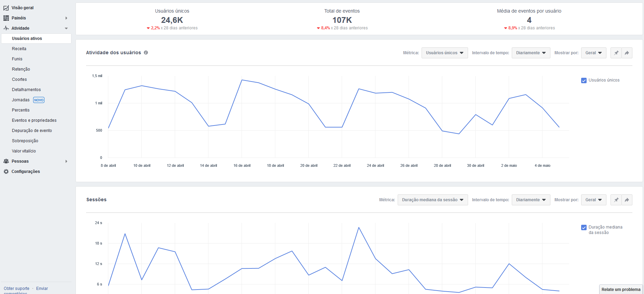Open Coortes report

pos(19,79)
